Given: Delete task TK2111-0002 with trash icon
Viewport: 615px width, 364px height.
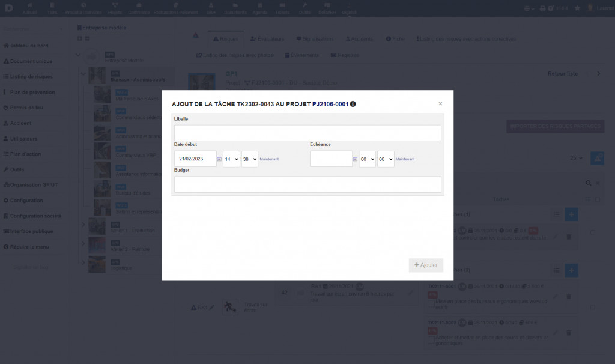Looking at the screenshot, I should click(569, 333).
